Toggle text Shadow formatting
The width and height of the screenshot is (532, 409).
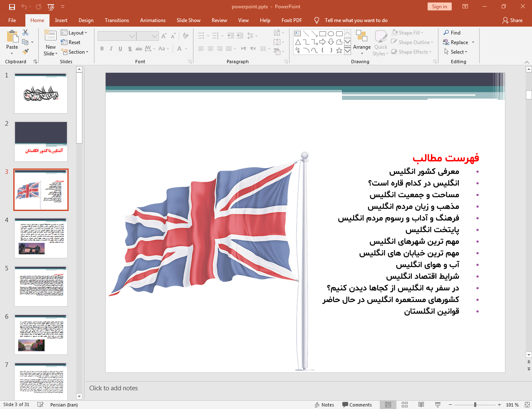click(130, 49)
